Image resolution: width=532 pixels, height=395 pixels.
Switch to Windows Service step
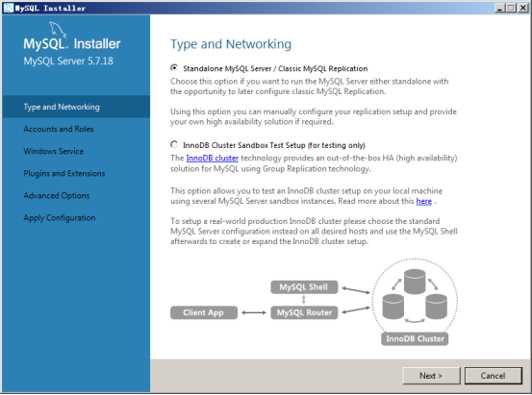[x=76, y=151]
